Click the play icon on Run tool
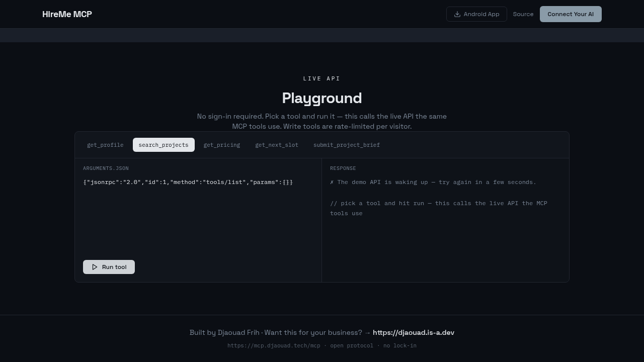Viewport: 644px width, 362px height. click(x=95, y=267)
